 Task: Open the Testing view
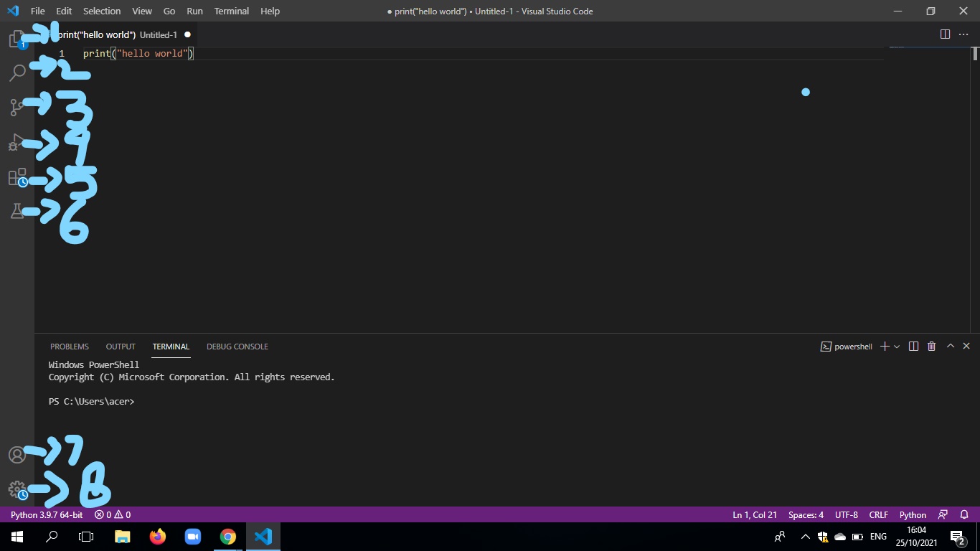coord(18,210)
